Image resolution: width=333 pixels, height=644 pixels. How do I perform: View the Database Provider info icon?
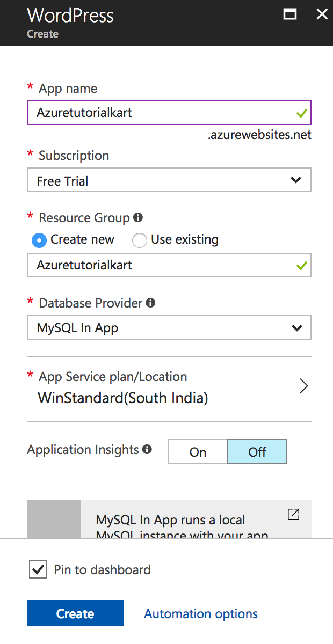click(x=150, y=303)
